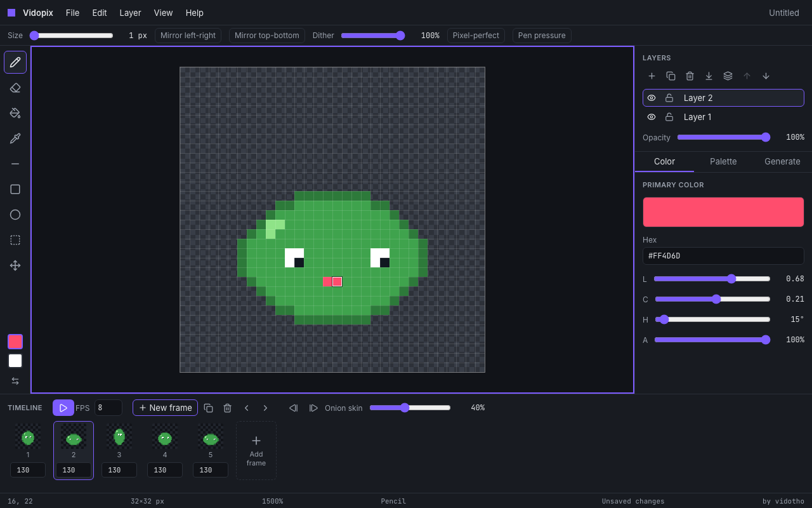Hide Layer 2 with eye icon
The image size is (812, 508).
tap(652, 98)
